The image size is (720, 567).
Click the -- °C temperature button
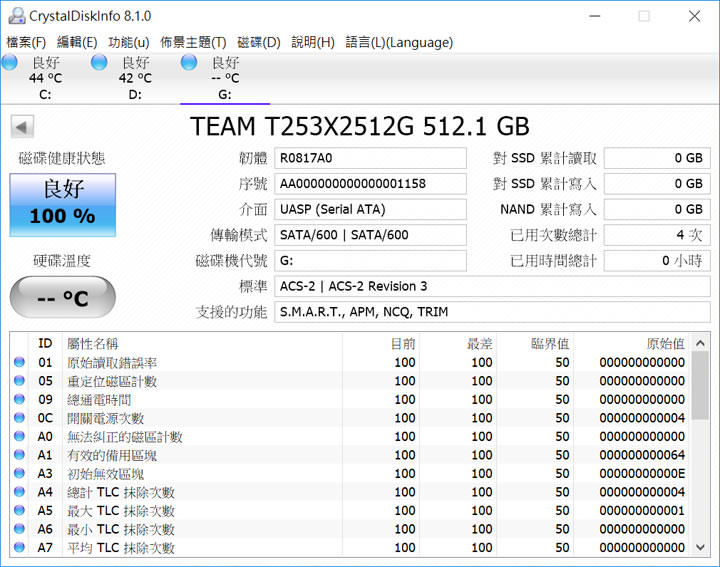coord(62,298)
